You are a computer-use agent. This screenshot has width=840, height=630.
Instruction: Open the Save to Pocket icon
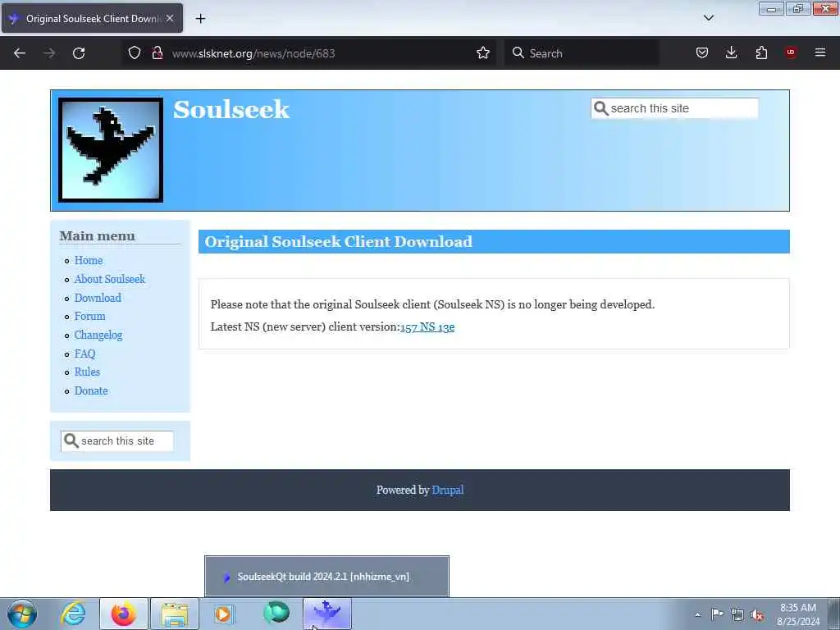point(702,52)
